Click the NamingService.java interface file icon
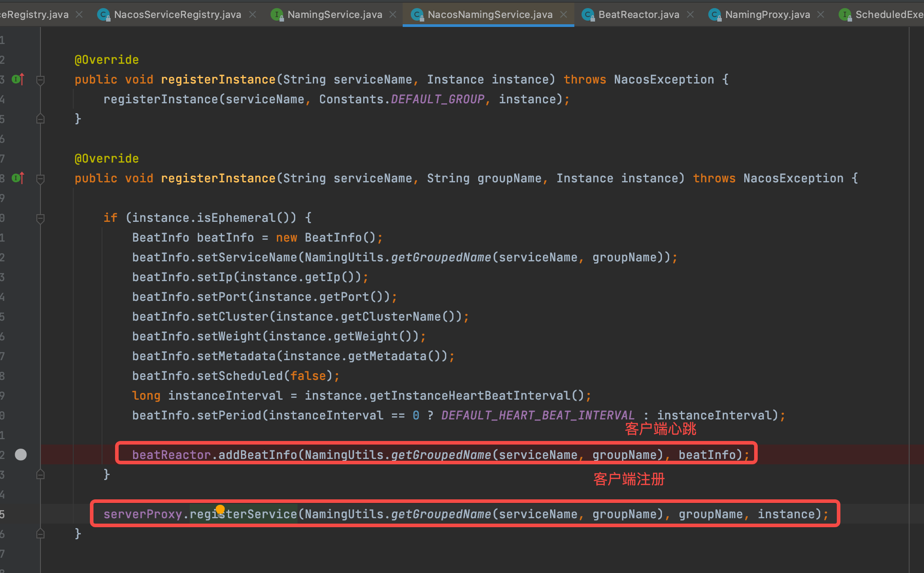The width and height of the screenshot is (924, 573). point(277,15)
